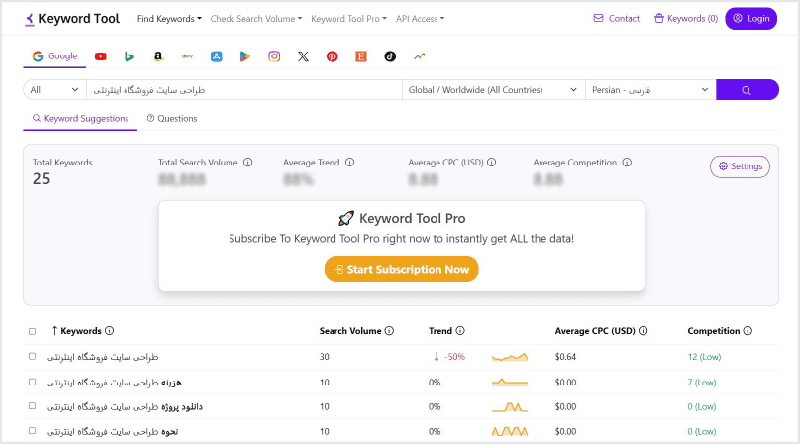The height and width of the screenshot is (444, 800).
Task: Click the $0.64 CPC value
Action: click(x=565, y=357)
